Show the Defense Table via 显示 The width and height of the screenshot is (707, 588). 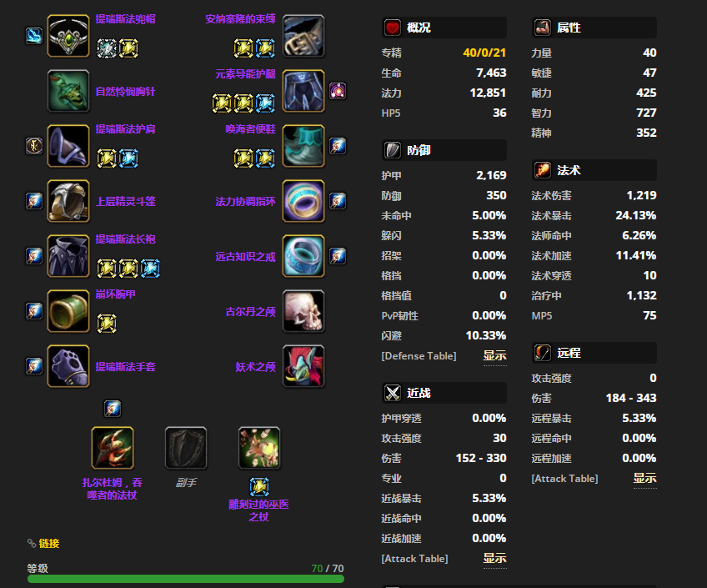tap(494, 356)
